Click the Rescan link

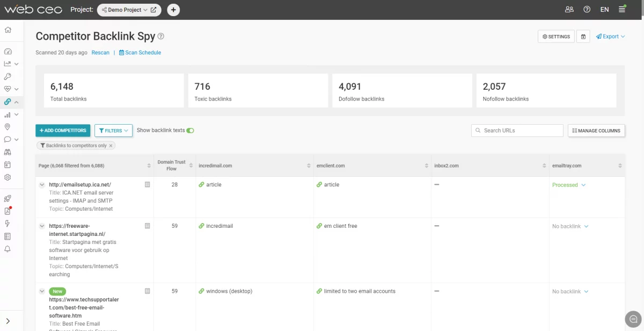click(100, 53)
